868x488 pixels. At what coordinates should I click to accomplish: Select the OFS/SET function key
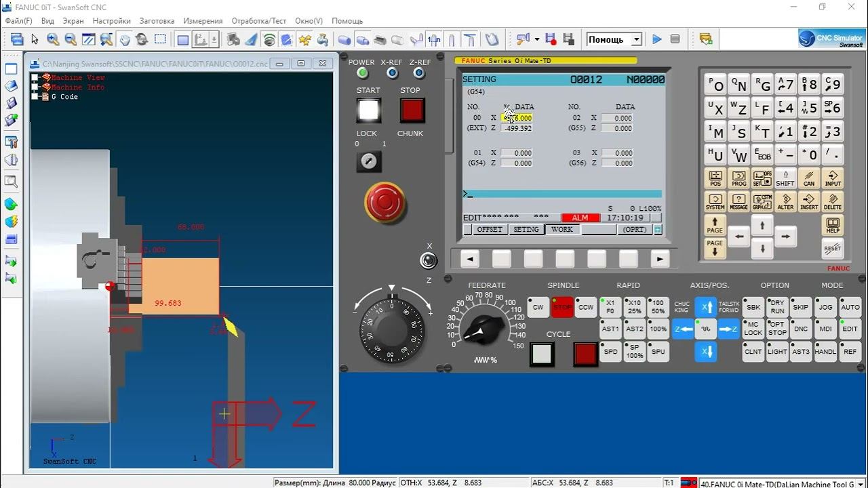762,178
